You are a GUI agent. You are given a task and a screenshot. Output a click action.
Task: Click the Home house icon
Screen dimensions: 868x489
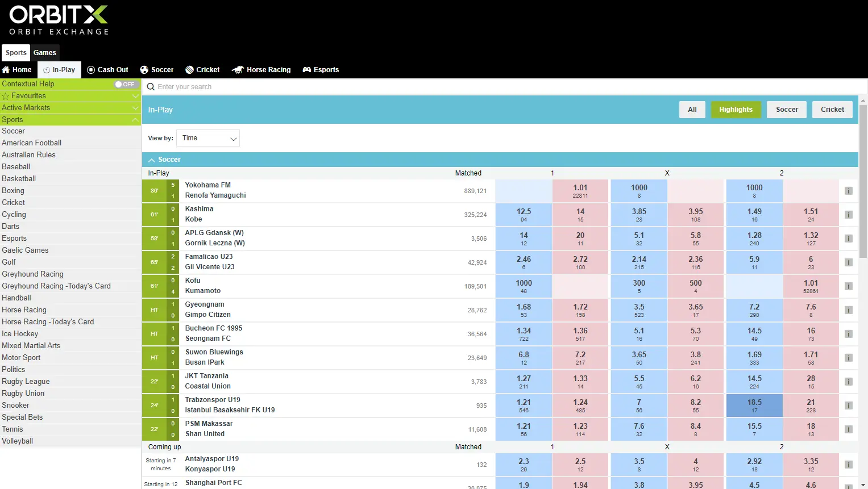click(6, 70)
